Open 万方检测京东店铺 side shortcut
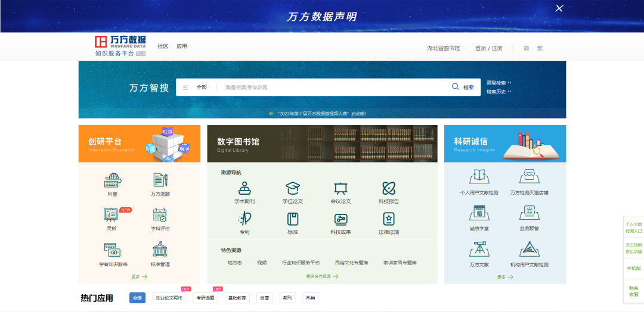Image resolution: width=644 pixels, height=312 pixels. coord(634,248)
